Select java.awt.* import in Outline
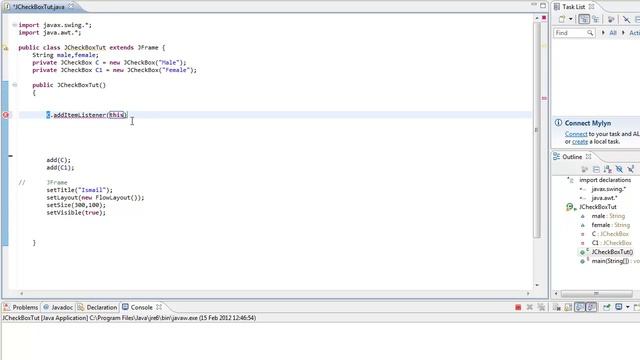The image size is (640, 360). coord(604,198)
